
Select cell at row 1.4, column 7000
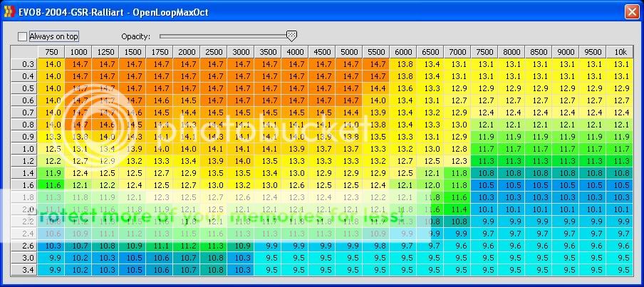458,173
